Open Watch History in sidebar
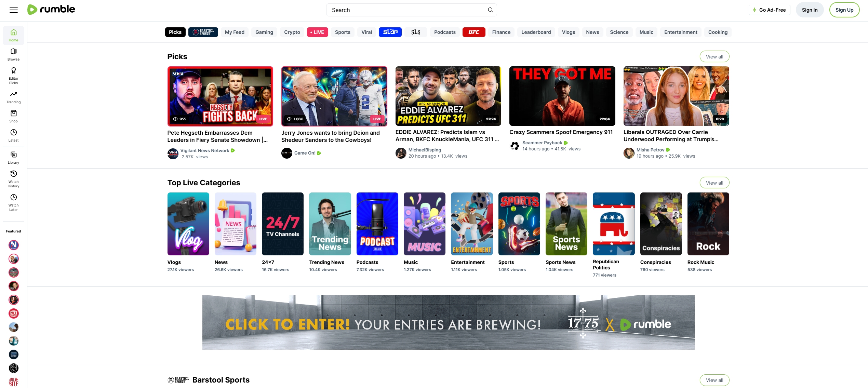868x388 pixels. (x=13, y=179)
